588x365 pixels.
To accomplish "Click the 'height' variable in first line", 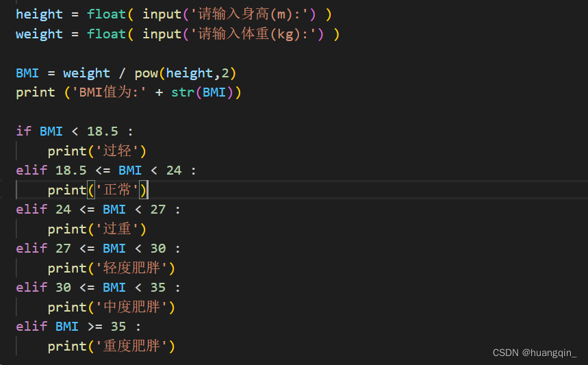I will tap(40, 14).
